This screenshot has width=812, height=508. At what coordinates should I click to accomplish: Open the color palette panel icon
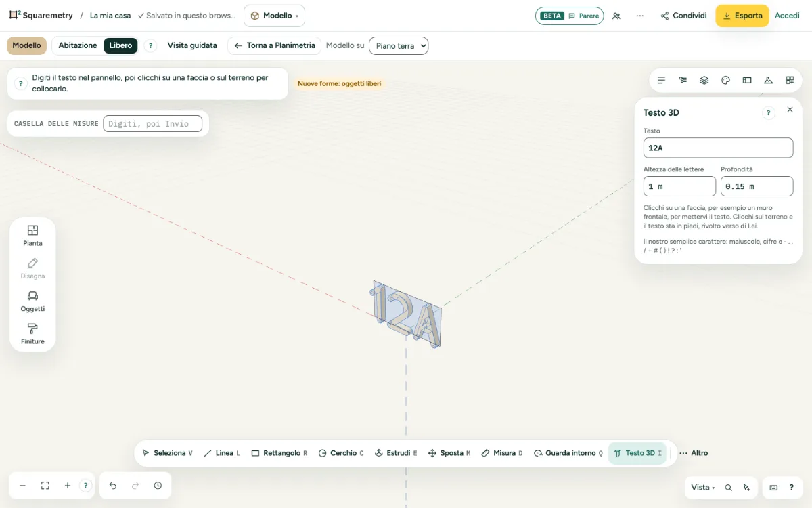[725, 80]
